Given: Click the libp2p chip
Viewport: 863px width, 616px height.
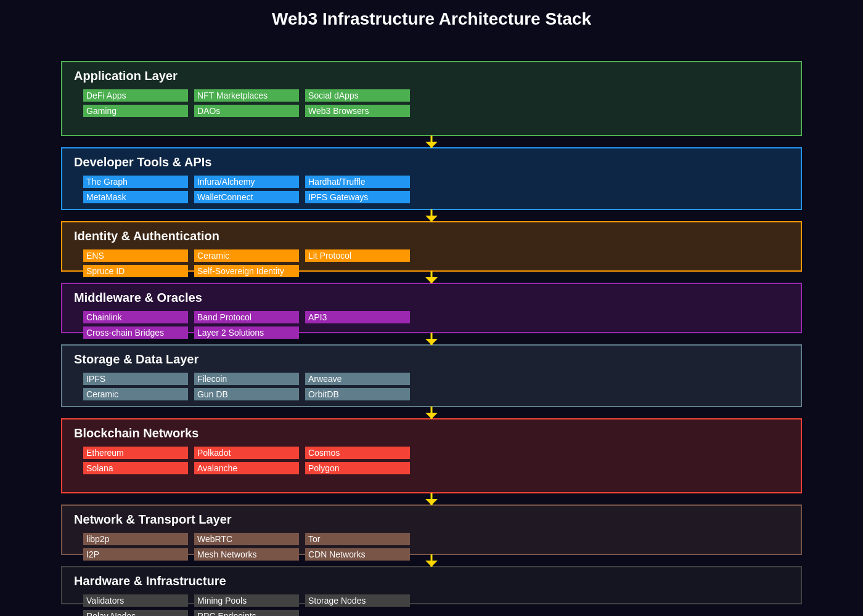Looking at the screenshot, I should point(136,539).
